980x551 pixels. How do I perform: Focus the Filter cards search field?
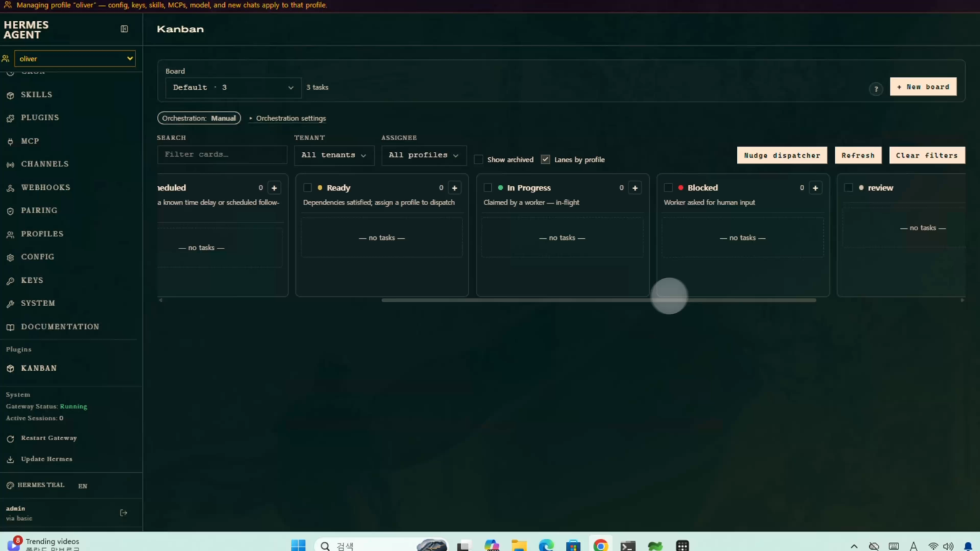click(x=222, y=155)
